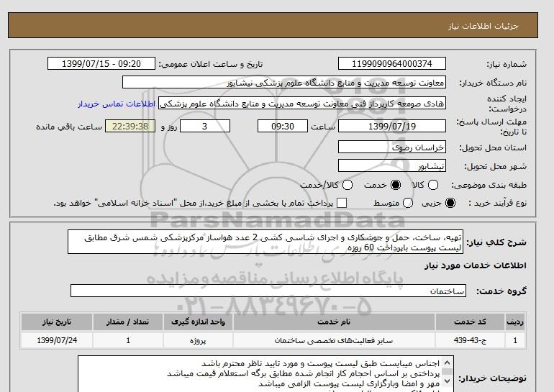Image resolution: width=554 pixels, height=392 pixels.
Task: Click the شرح کلی نیاز label
Action: coord(496,242)
